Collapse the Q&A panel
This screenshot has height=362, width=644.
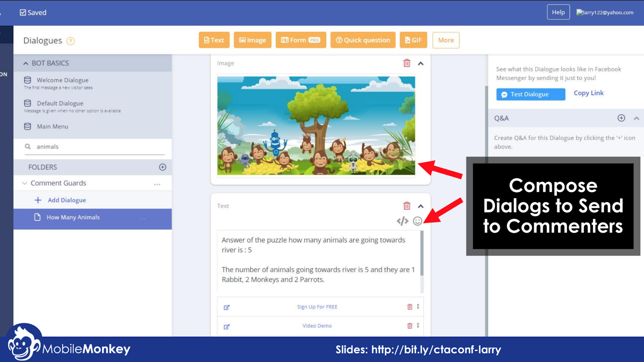tap(636, 118)
